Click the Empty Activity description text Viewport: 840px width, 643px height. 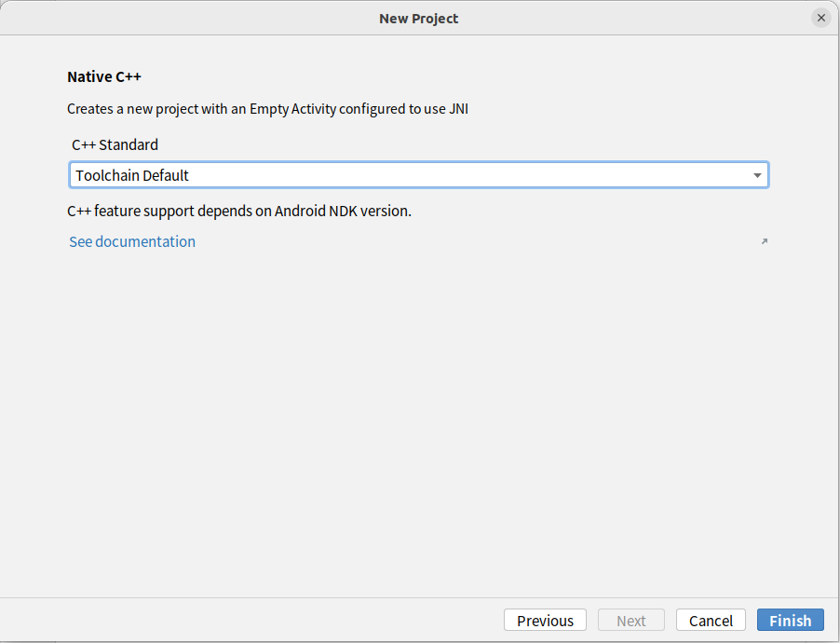pyautogui.click(x=267, y=108)
